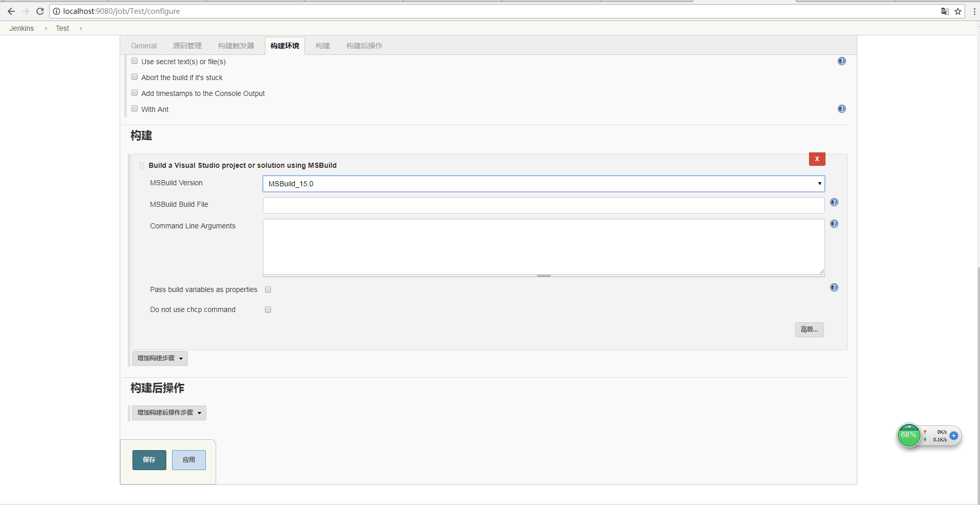The height and width of the screenshot is (505, 980).
Task: Open help for Use secret text(s) or file(s)
Action: point(842,61)
